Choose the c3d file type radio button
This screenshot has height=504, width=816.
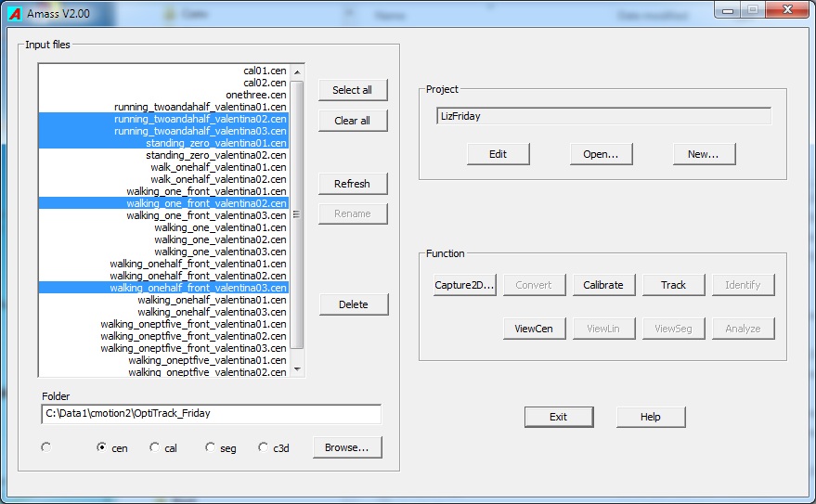[x=264, y=447]
